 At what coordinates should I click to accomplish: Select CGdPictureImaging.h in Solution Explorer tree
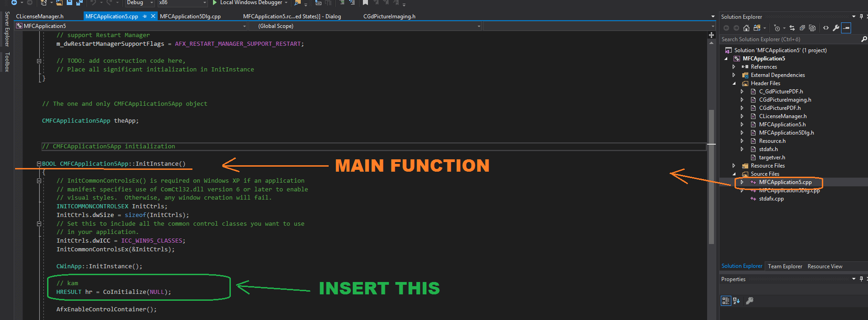(x=785, y=100)
